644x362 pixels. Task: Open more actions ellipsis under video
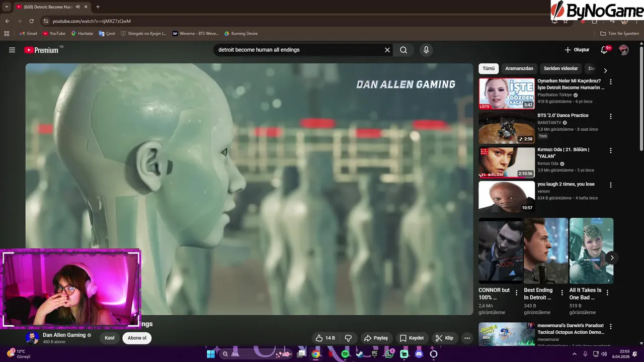click(467, 338)
